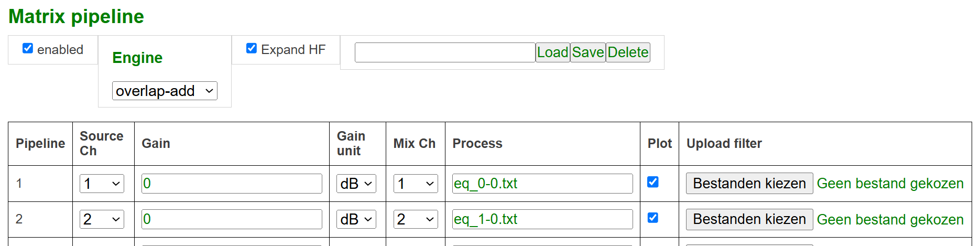This screenshot has height=246, width=980.
Task: Open Source Ch dropdown for pipeline 1
Action: click(102, 184)
